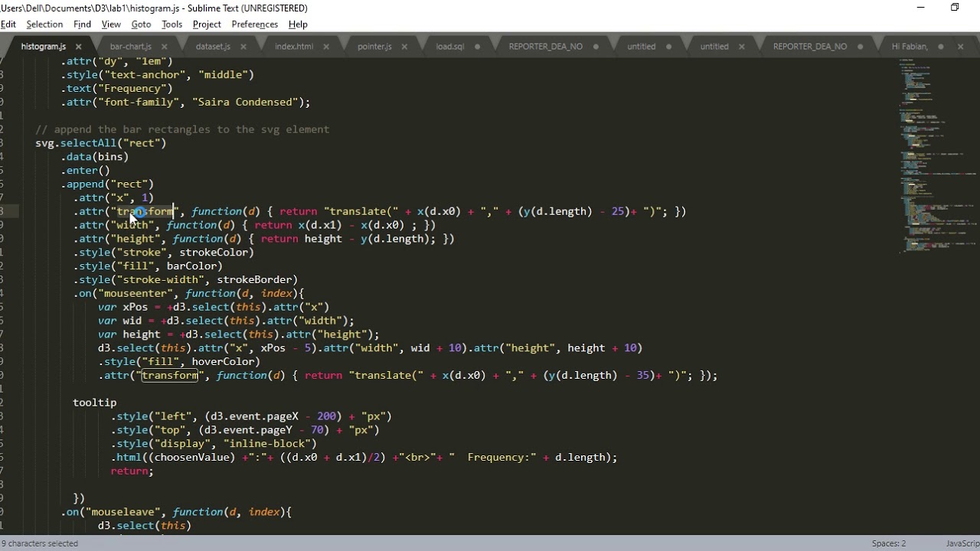Click the word 'tooltip' in the code
Image resolution: width=980 pixels, height=551 pixels.
[x=95, y=403]
